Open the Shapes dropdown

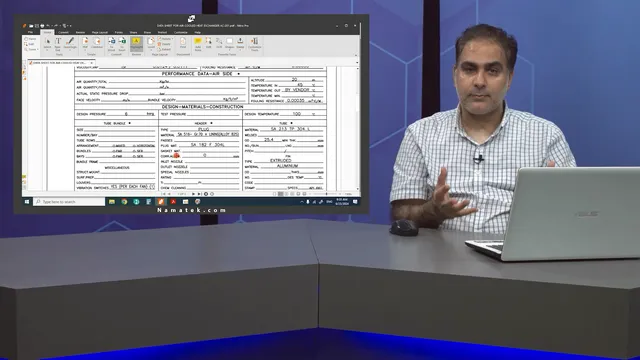229,43
